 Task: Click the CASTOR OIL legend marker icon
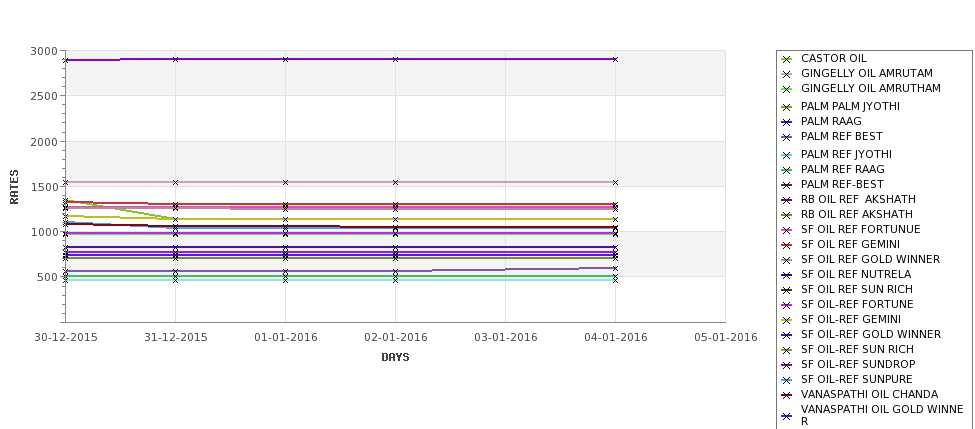coord(786,59)
